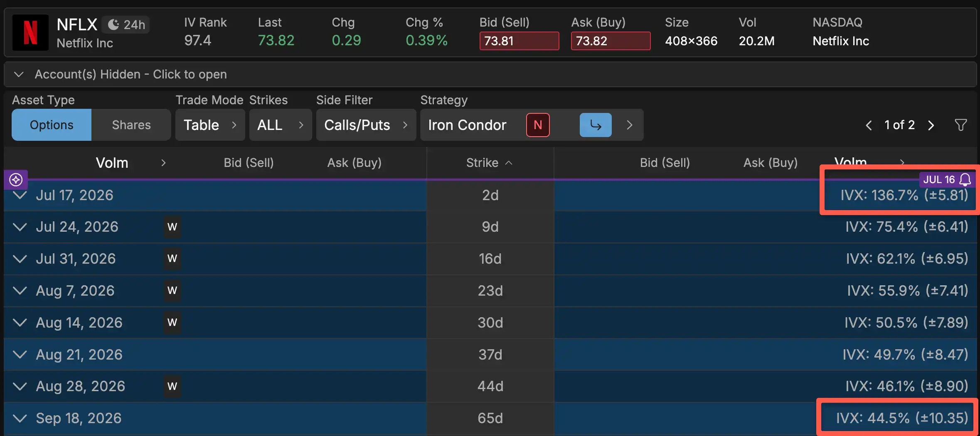Expand the Aug 7, 2026 expiration
The height and width of the screenshot is (436, 980).
click(20, 291)
